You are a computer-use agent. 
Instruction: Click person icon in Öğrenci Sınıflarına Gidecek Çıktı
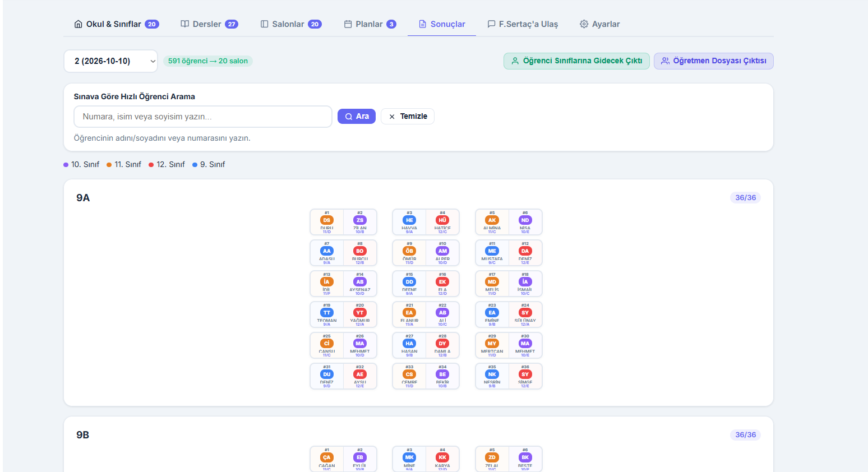tap(515, 61)
